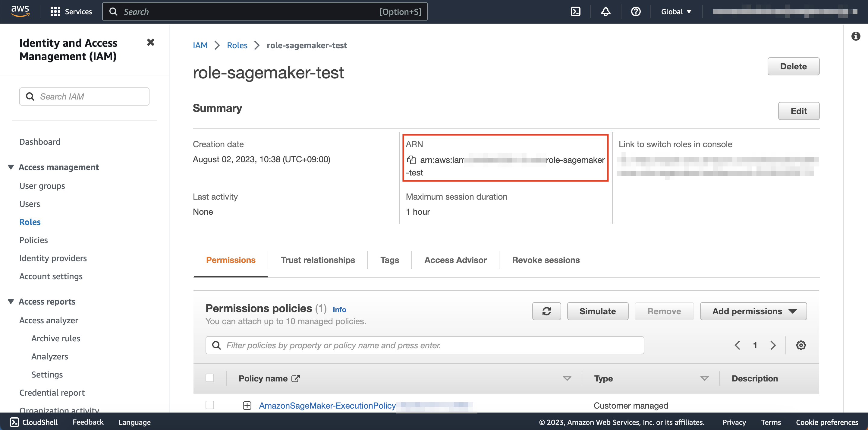Viewport: 868px width, 430px height.
Task: Open the Roles breadcrumb link
Action: (x=237, y=45)
